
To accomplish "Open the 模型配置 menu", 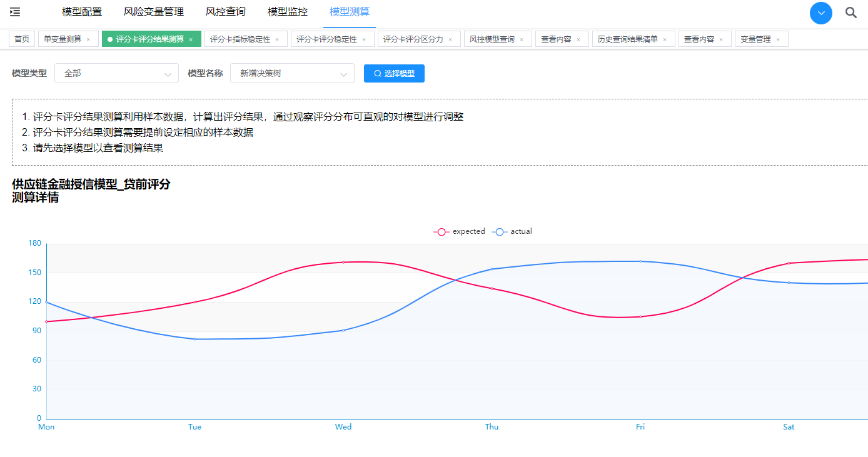I will (82, 12).
